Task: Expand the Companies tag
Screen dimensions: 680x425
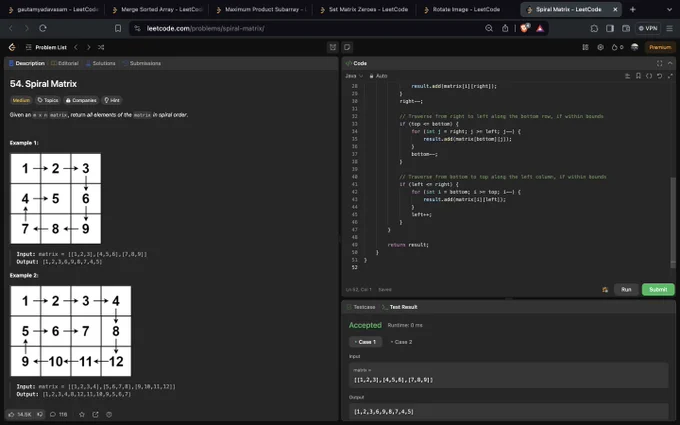Action: pos(81,100)
